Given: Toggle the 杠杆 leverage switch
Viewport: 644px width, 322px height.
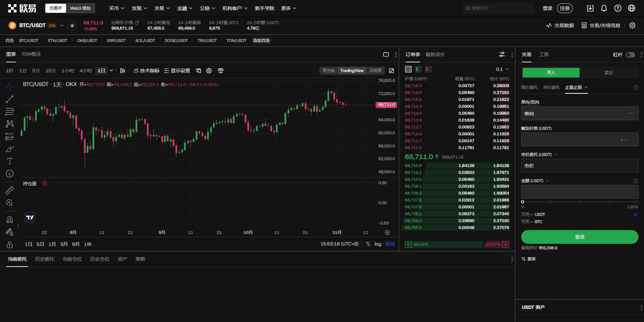Looking at the screenshot, I should tap(630, 55).
